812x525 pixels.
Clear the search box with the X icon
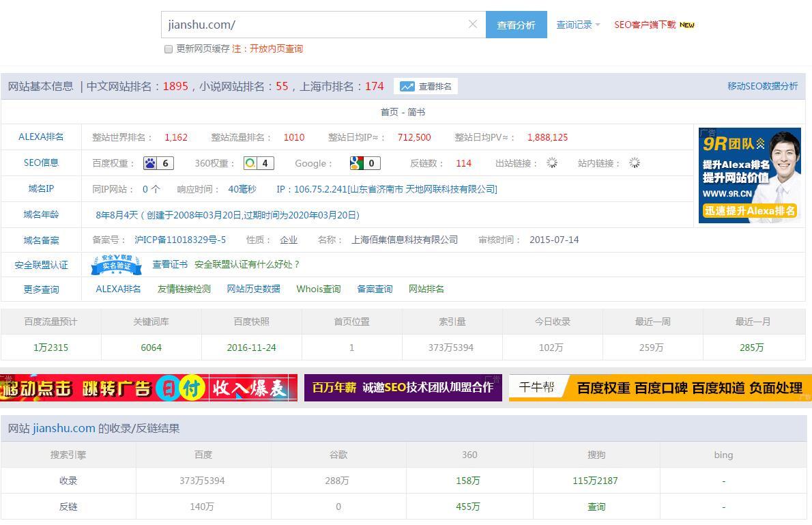(472, 24)
